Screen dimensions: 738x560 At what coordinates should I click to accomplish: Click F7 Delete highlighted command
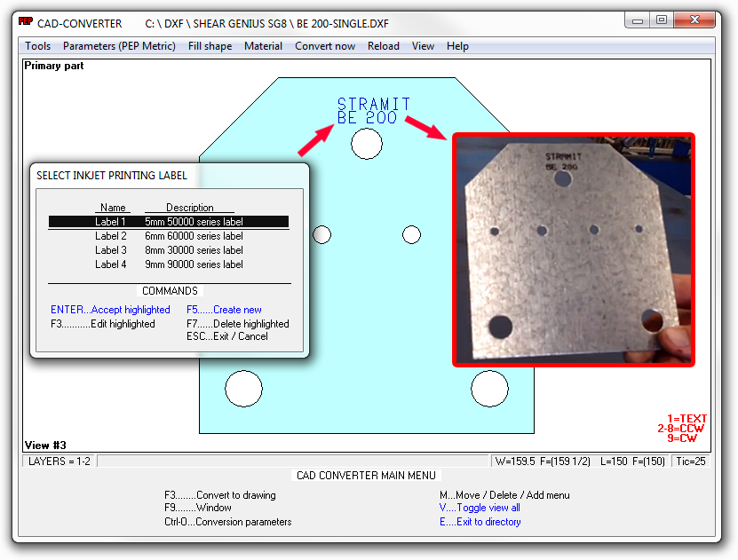(x=238, y=324)
